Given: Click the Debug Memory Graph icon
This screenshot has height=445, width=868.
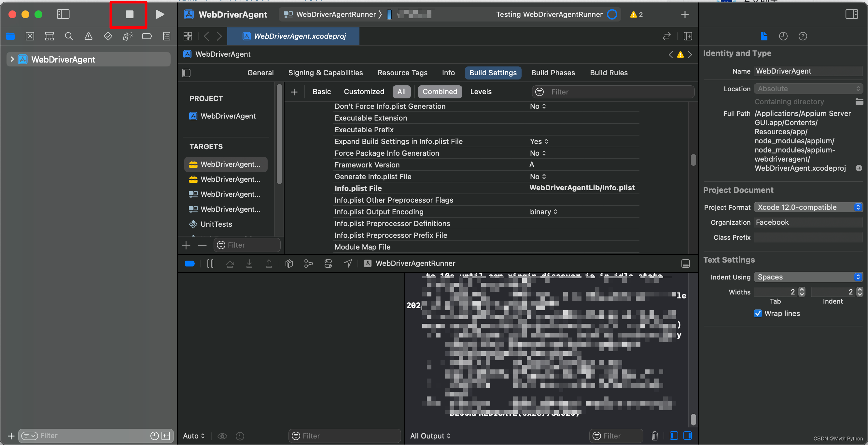Looking at the screenshot, I should pyautogui.click(x=308, y=263).
